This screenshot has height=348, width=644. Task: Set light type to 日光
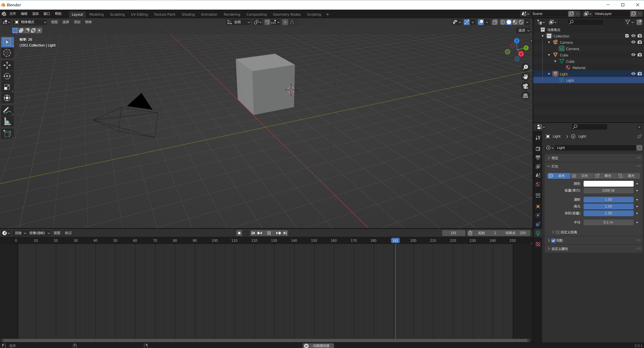coord(582,176)
